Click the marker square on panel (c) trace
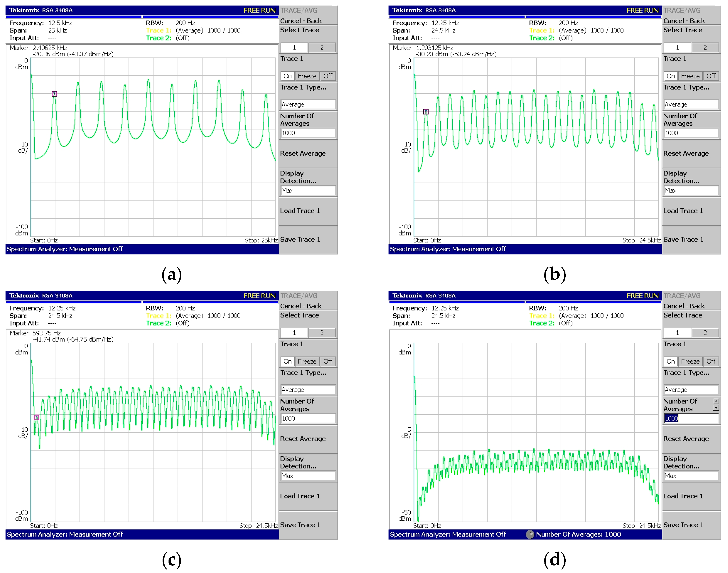The width and height of the screenshot is (728, 573). [x=36, y=418]
